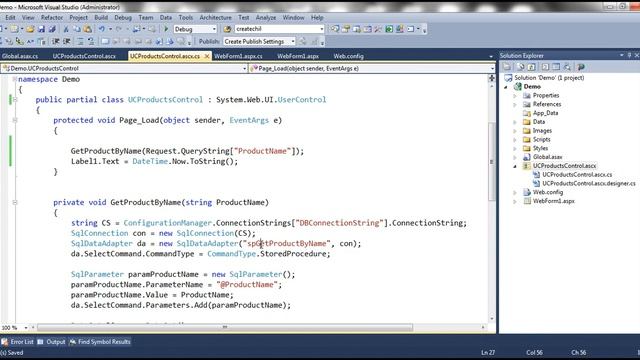
Task: Click the Add New Item icon
Action: (x=15, y=29)
